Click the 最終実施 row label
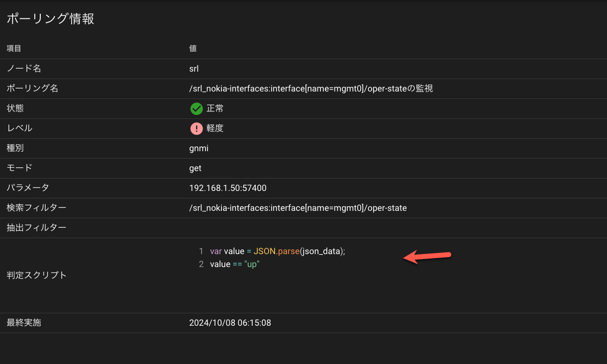Image resolution: width=607 pixels, height=364 pixels. [23, 323]
